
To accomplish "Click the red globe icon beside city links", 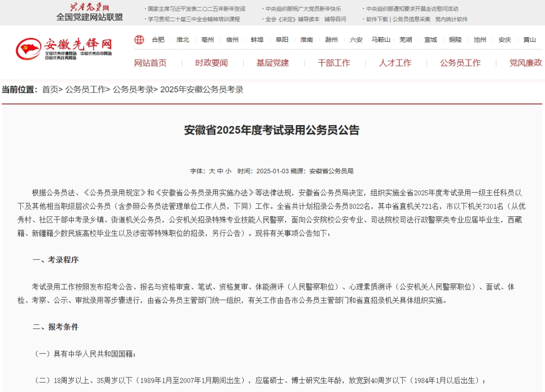I will pyautogui.click(x=139, y=40).
